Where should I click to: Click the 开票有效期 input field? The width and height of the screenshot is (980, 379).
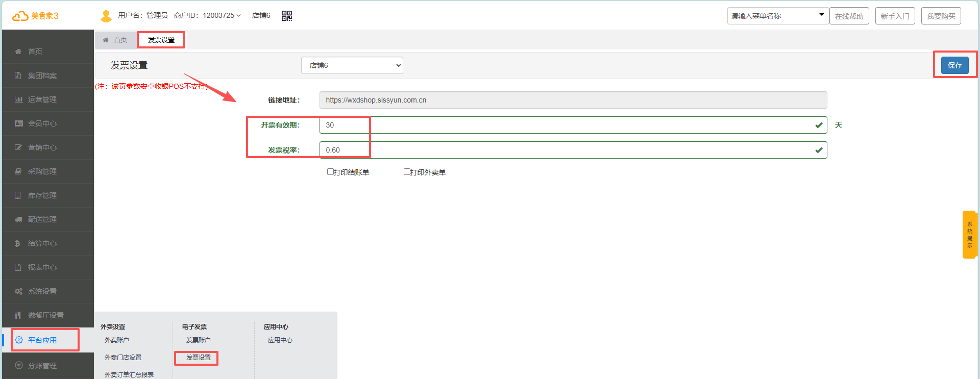coord(567,125)
